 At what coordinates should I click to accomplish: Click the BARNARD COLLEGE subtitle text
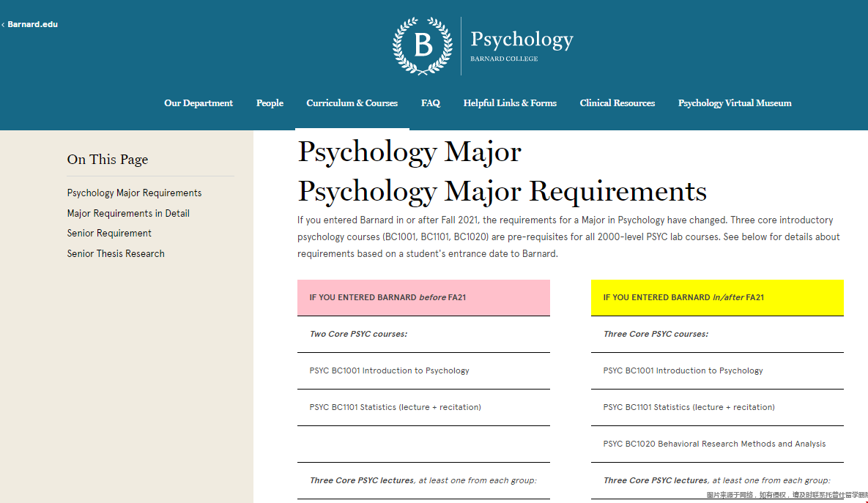[504, 59]
